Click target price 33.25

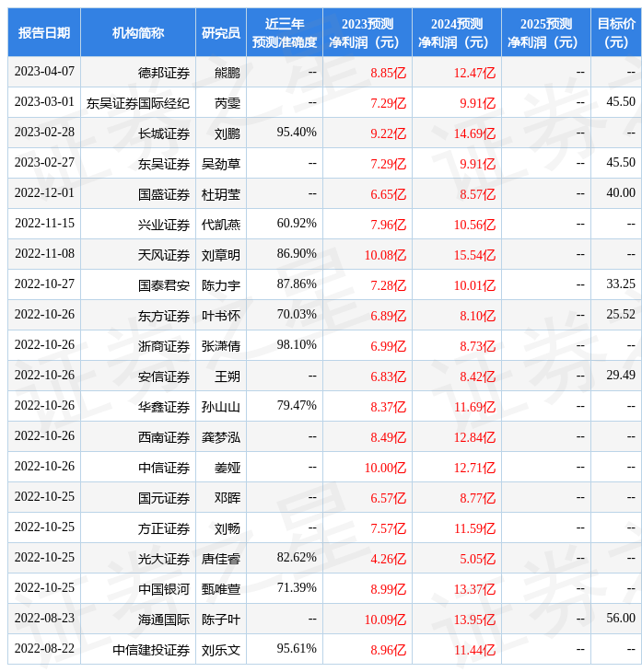coord(621,284)
